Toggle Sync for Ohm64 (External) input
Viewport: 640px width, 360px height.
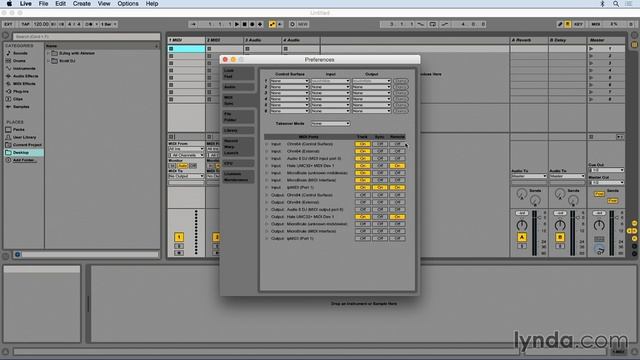pyautogui.click(x=380, y=151)
